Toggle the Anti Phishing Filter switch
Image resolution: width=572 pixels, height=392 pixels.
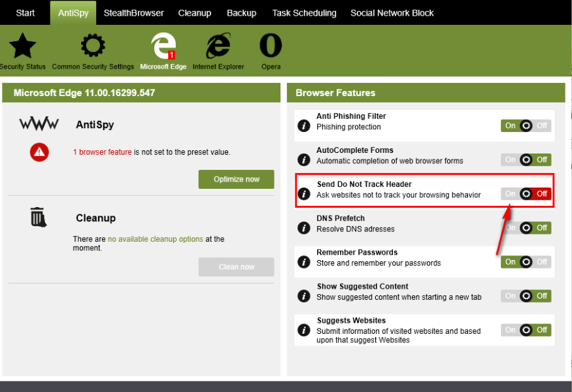[x=526, y=126]
